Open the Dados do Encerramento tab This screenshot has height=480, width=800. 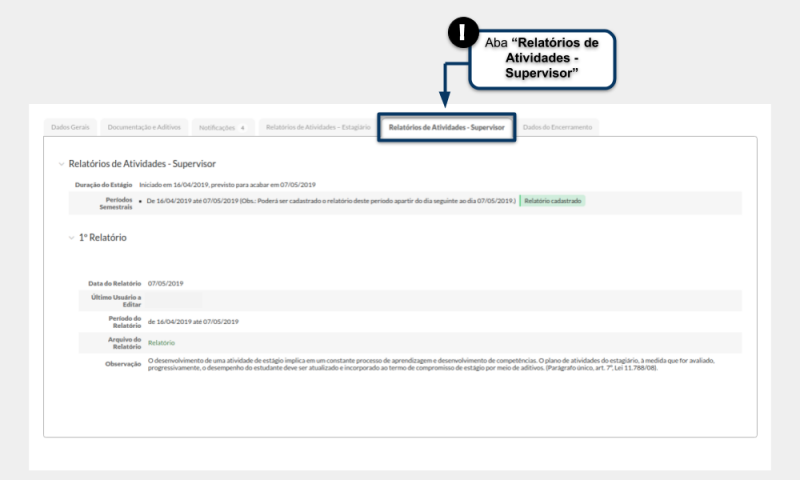[557, 127]
